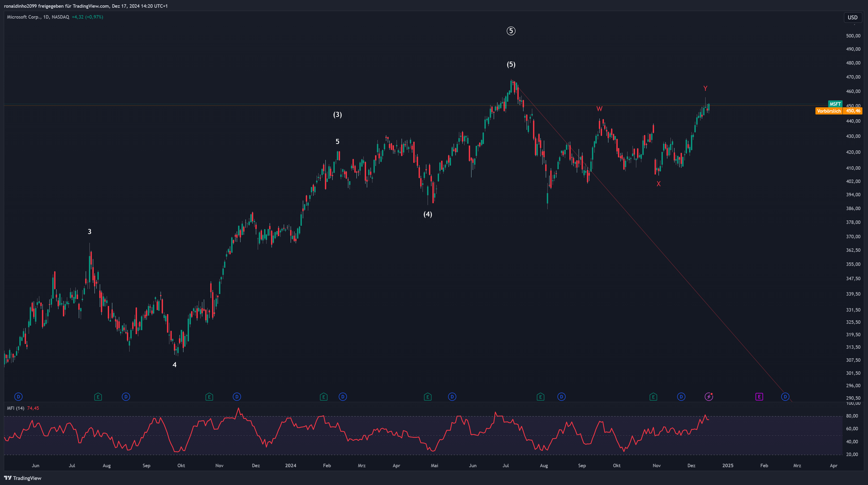
Task: Click the +4,32 (+0,97%) change text
Action: [x=88, y=17]
